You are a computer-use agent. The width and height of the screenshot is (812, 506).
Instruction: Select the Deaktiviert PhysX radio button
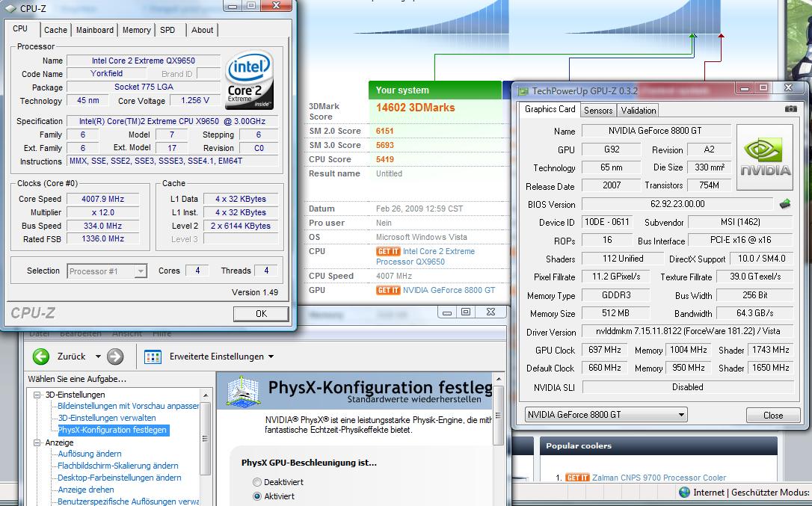point(257,481)
